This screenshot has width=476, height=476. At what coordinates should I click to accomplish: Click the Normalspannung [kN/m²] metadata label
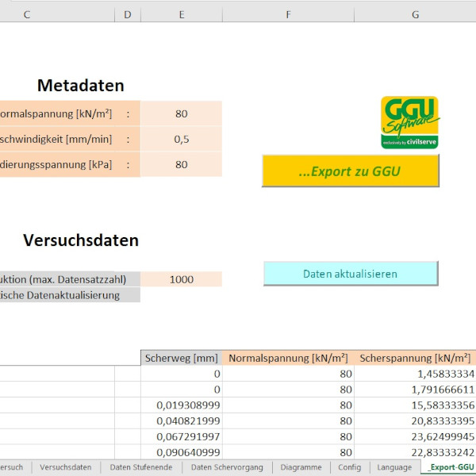pyautogui.click(x=57, y=113)
